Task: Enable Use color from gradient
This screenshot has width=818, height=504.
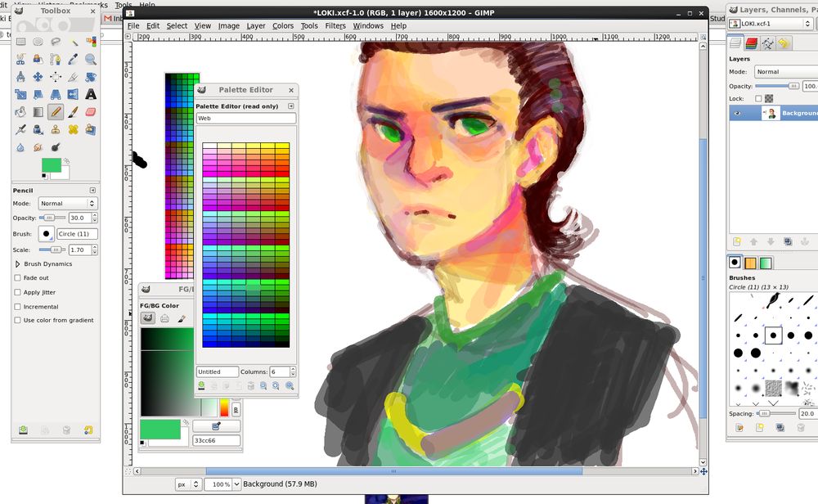Action: [x=17, y=321]
